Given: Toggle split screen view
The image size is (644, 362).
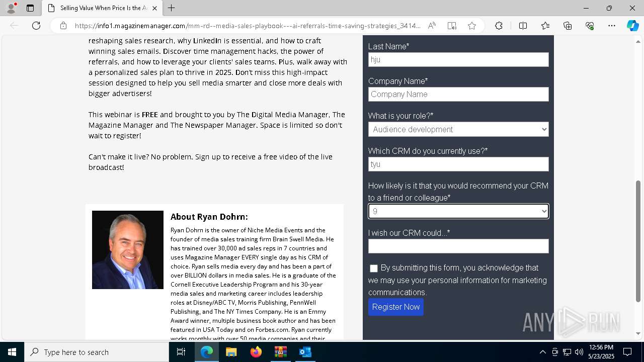Looking at the screenshot, I should coord(523,26).
